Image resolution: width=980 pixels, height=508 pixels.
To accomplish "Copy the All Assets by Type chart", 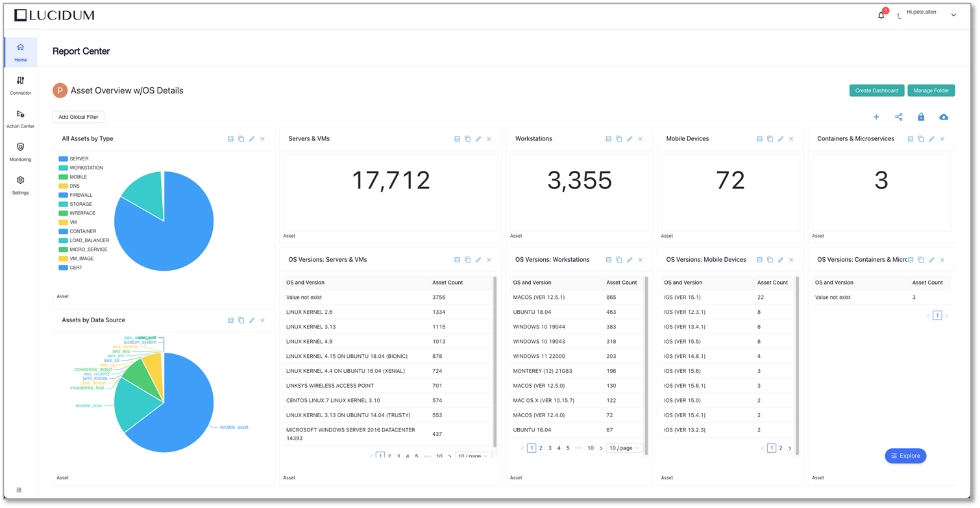I will 241,139.
